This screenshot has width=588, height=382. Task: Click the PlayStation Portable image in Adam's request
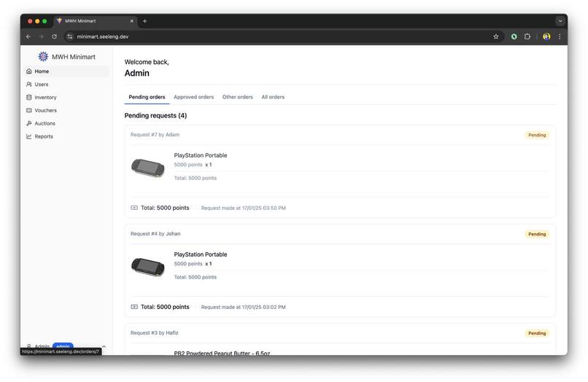(x=148, y=168)
